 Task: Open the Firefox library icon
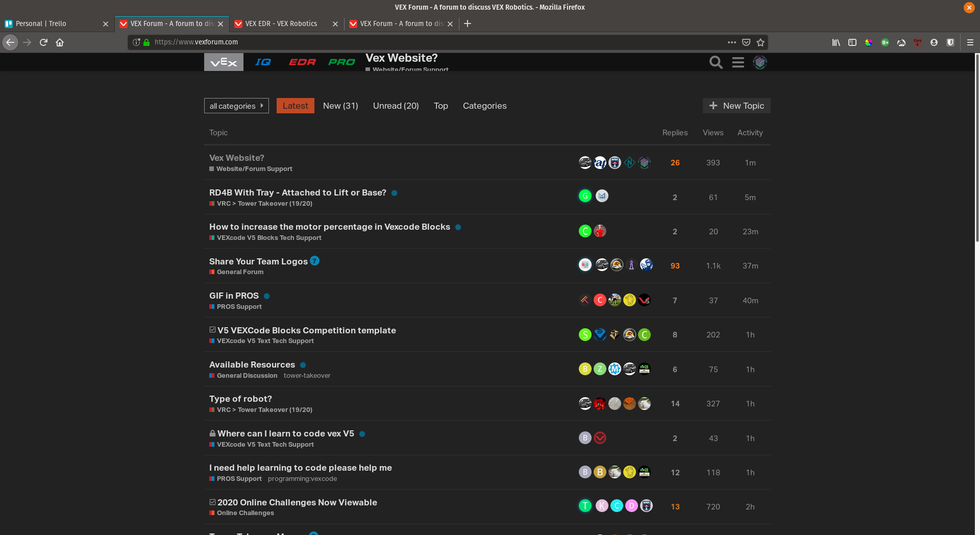click(836, 42)
